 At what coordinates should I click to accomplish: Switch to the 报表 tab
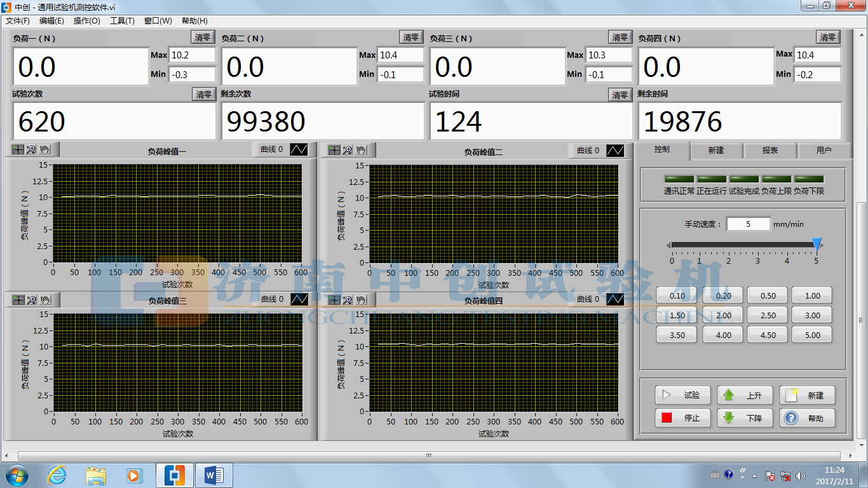(770, 150)
